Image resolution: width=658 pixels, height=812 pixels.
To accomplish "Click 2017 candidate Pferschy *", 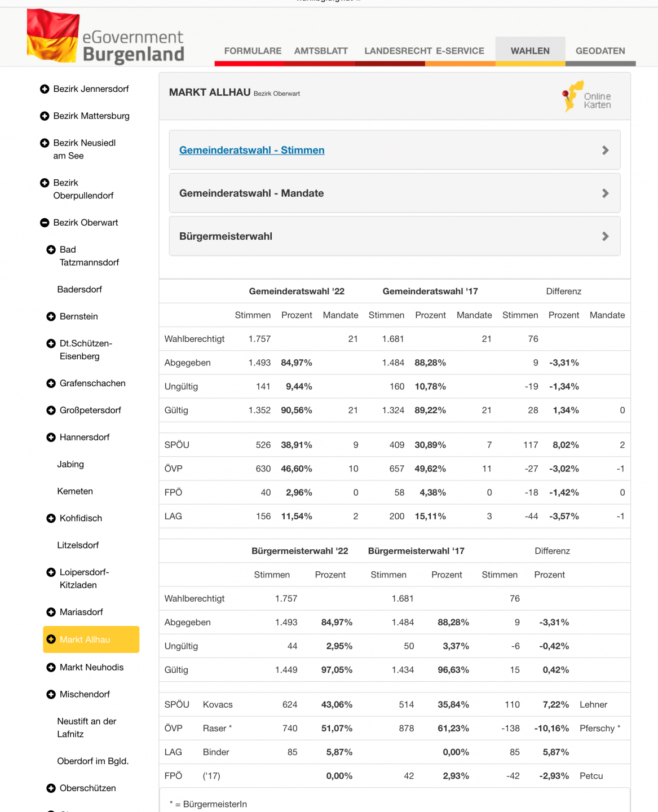I will coord(600,729).
